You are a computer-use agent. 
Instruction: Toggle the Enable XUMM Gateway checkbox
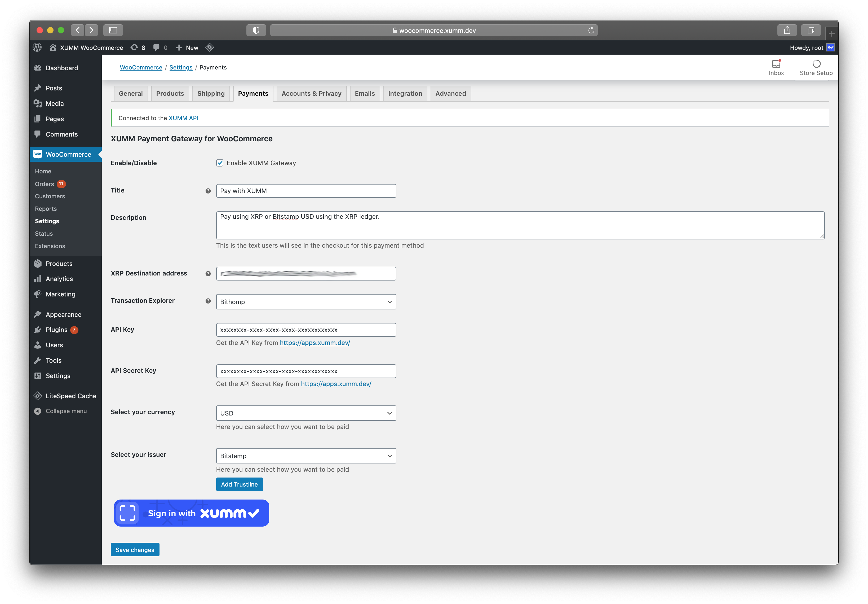(220, 163)
